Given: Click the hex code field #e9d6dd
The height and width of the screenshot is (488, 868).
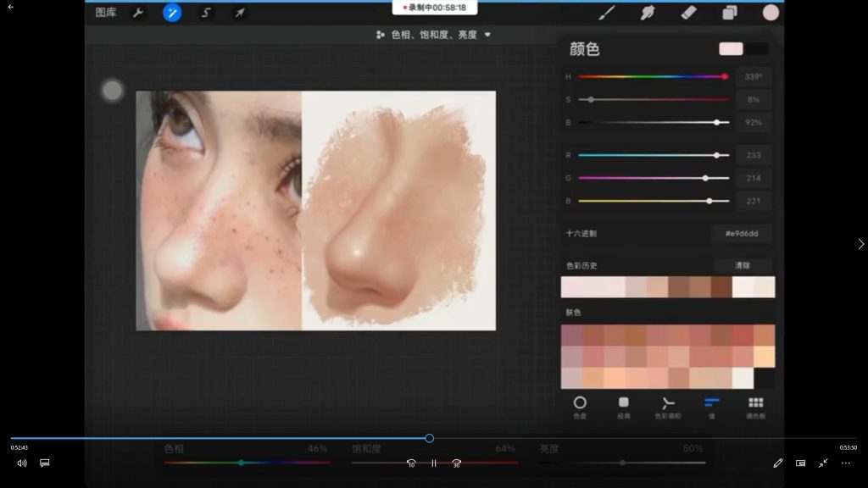Looking at the screenshot, I should coord(741,233).
